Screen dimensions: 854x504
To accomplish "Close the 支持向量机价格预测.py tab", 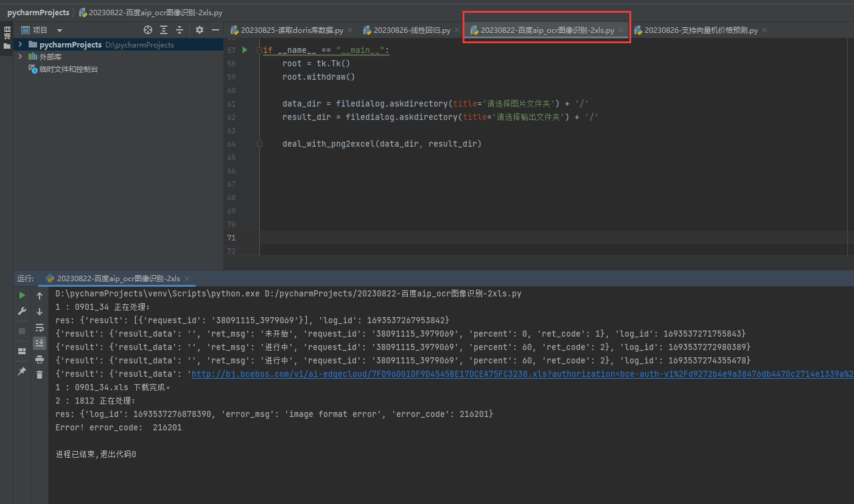I will click(765, 30).
